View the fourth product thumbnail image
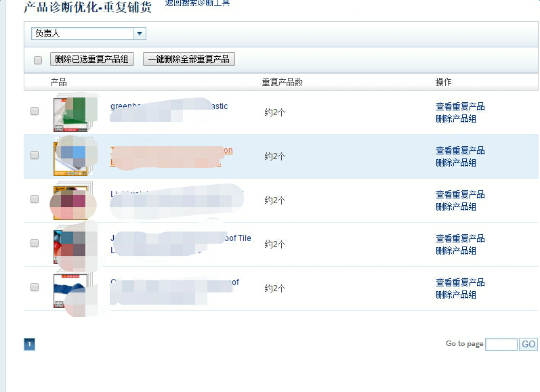This screenshot has width=540, height=392. tap(70, 245)
